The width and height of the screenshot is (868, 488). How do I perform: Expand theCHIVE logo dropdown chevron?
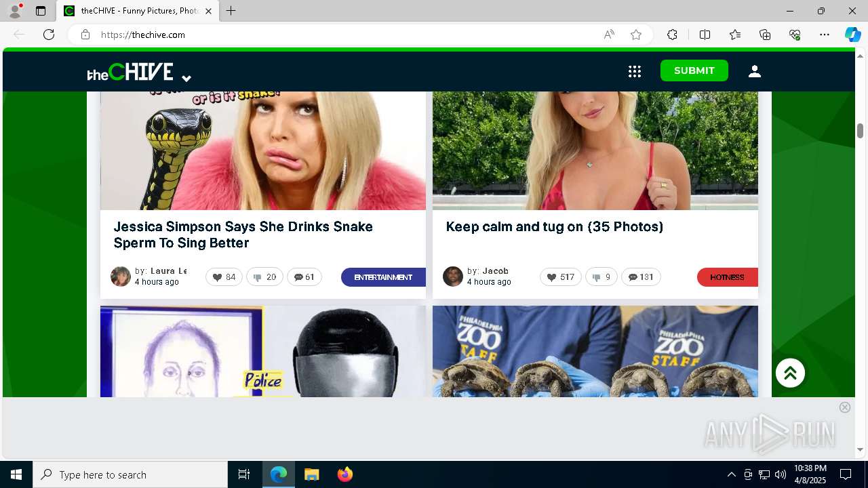[x=186, y=79]
